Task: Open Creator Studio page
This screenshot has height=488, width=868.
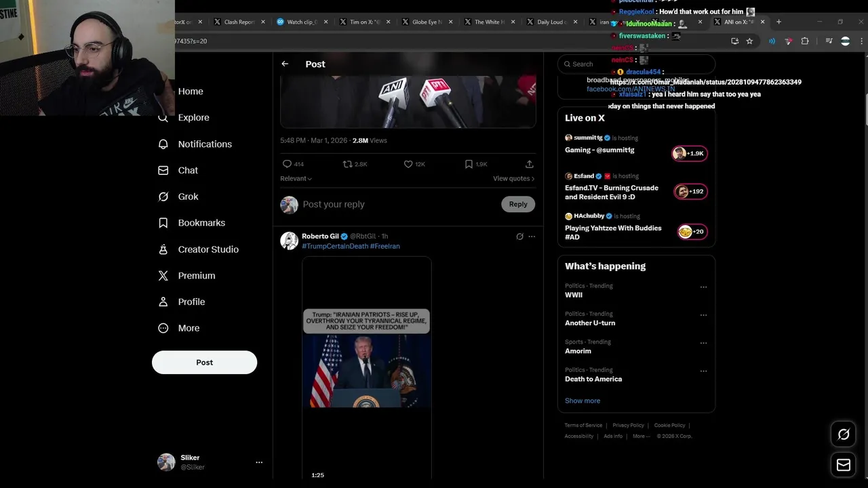Action: tap(208, 249)
